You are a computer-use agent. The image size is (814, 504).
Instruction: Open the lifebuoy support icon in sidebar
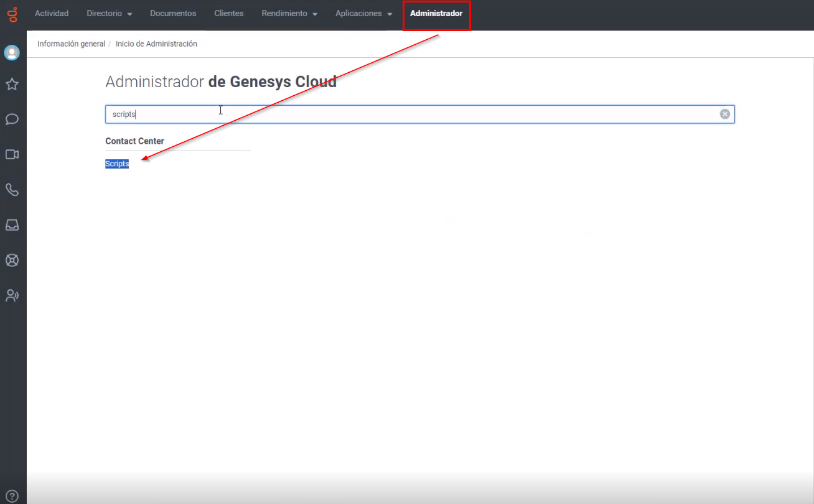[12, 260]
